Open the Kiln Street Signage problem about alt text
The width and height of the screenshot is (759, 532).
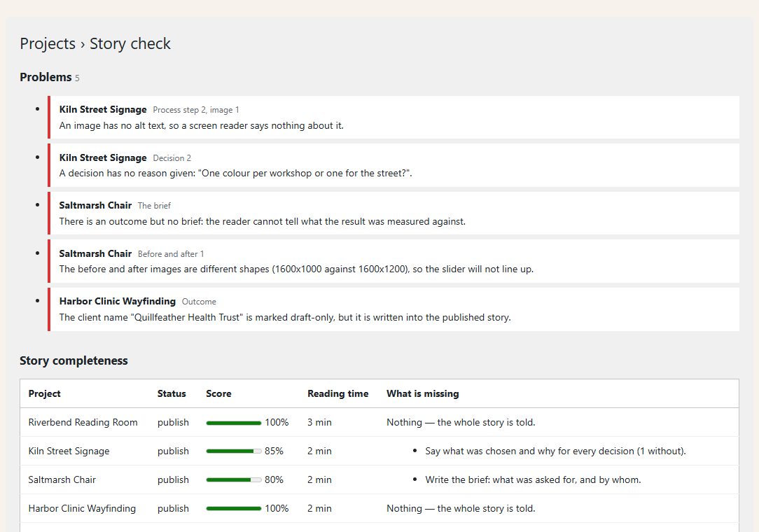(x=103, y=109)
